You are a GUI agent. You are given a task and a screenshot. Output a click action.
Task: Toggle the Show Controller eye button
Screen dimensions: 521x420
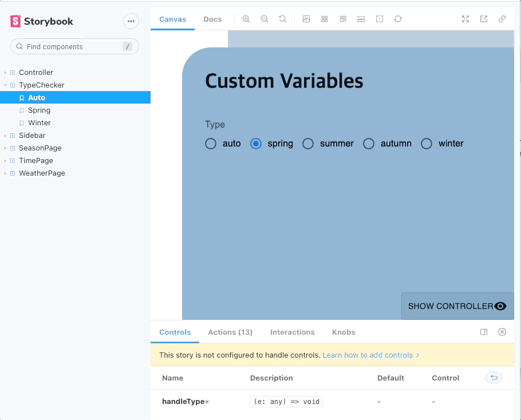pyautogui.click(x=457, y=306)
